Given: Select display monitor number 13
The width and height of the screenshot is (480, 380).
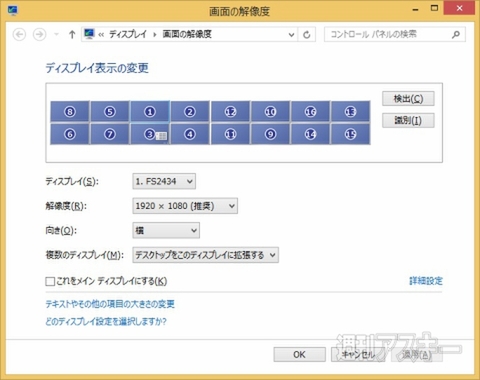Looking at the screenshot, I should [350, 111].
